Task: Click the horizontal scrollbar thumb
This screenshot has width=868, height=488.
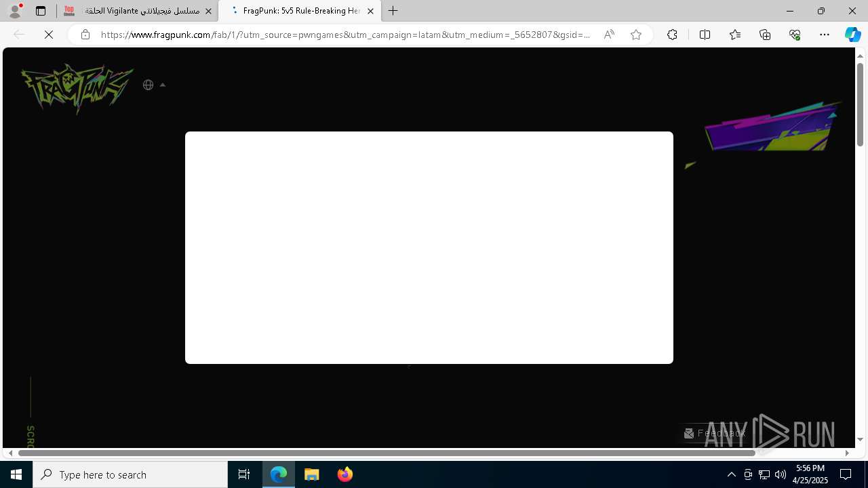Action: (387, 453)
